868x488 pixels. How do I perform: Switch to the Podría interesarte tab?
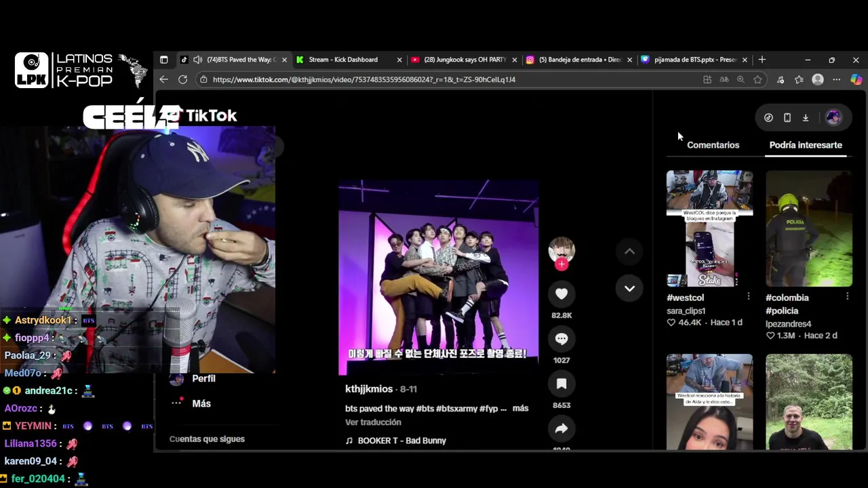pos(806,145)
